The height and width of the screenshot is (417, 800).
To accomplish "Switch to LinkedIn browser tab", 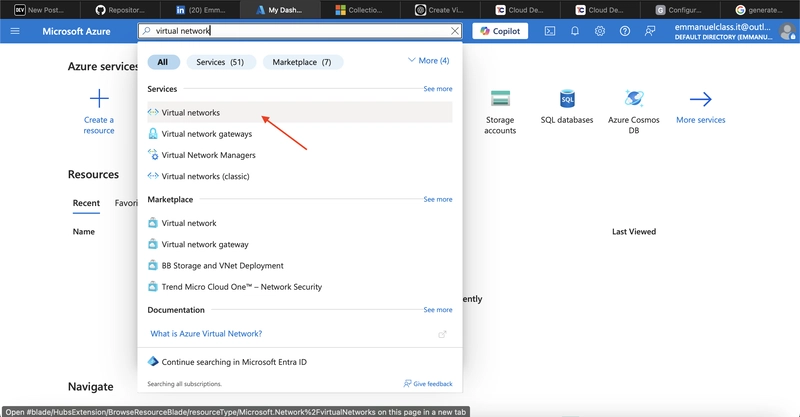I will (200, 10).
